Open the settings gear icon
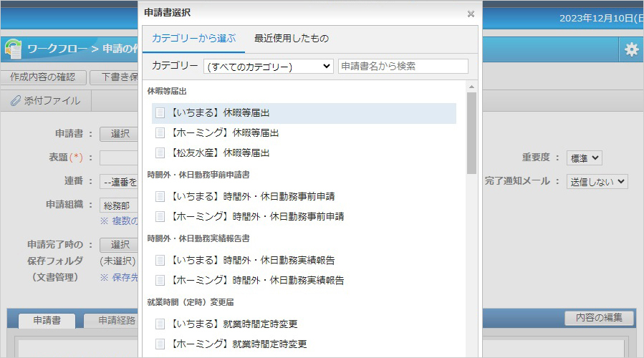This screenshot has width=644, height=358. point(631,49)
